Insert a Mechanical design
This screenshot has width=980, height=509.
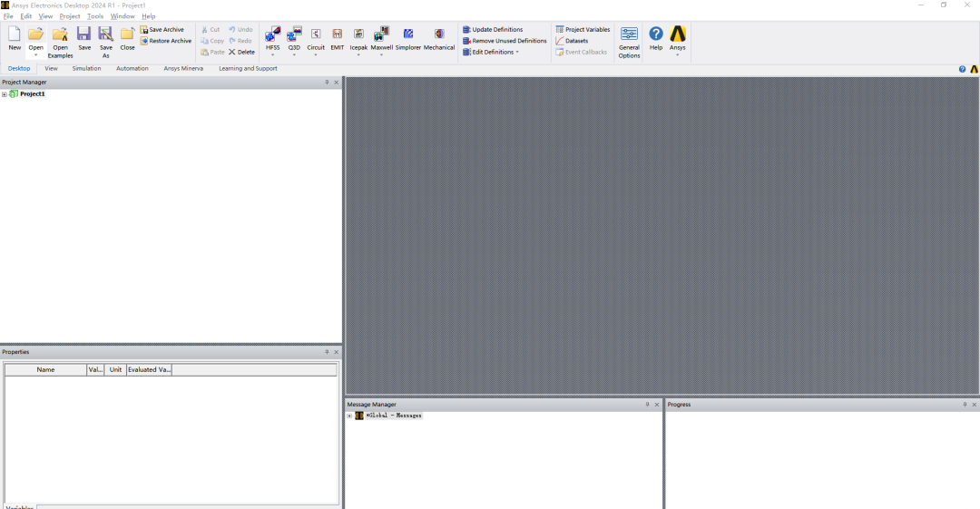pos(439,34)
